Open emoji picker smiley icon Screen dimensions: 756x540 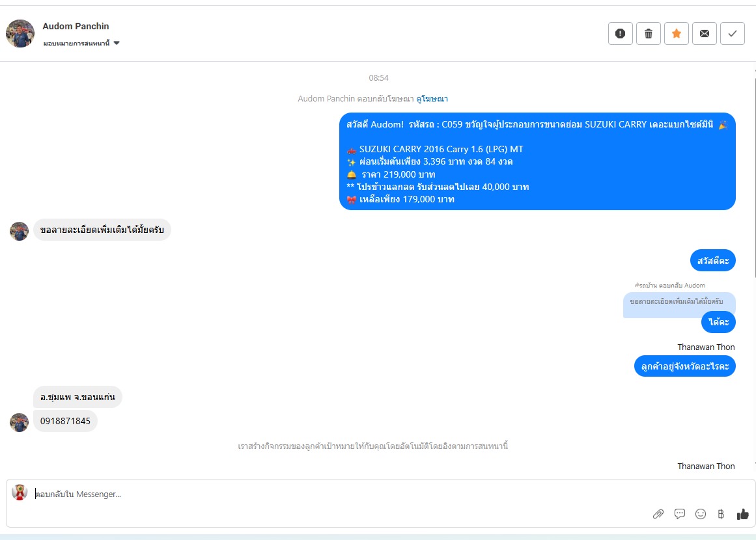(x=701, y=514)
